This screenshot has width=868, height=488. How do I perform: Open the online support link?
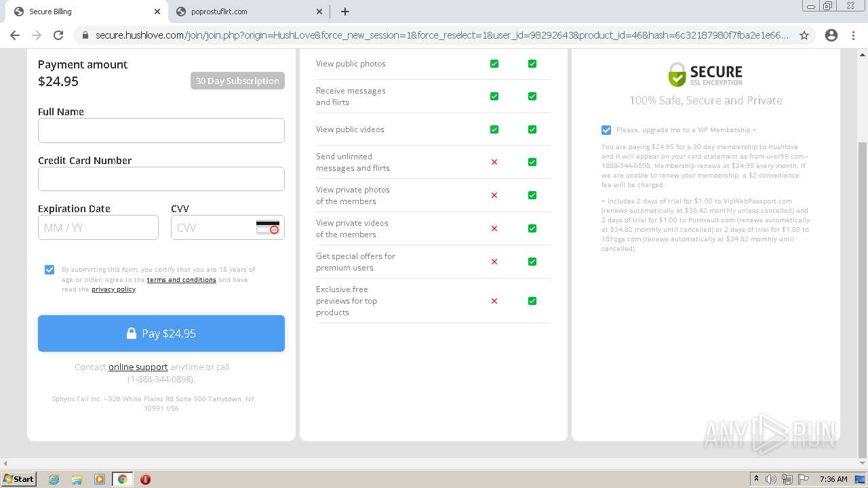138,367
